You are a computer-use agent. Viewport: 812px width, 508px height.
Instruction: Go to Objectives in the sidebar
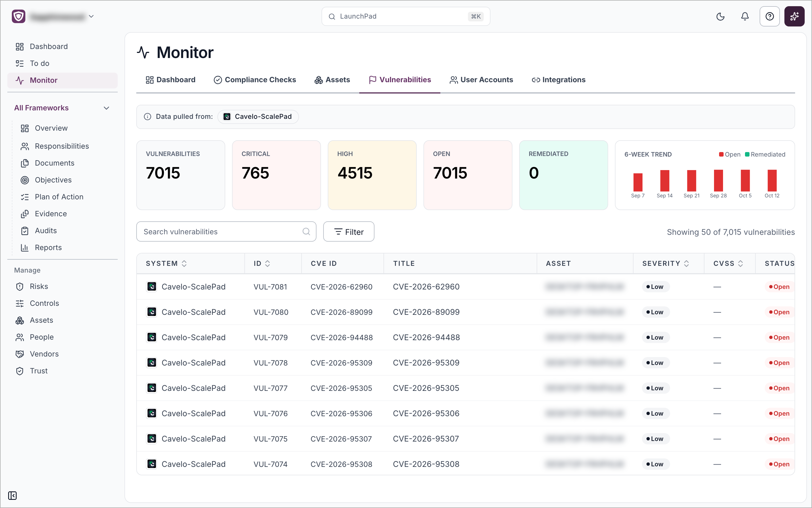pos(67,180)
